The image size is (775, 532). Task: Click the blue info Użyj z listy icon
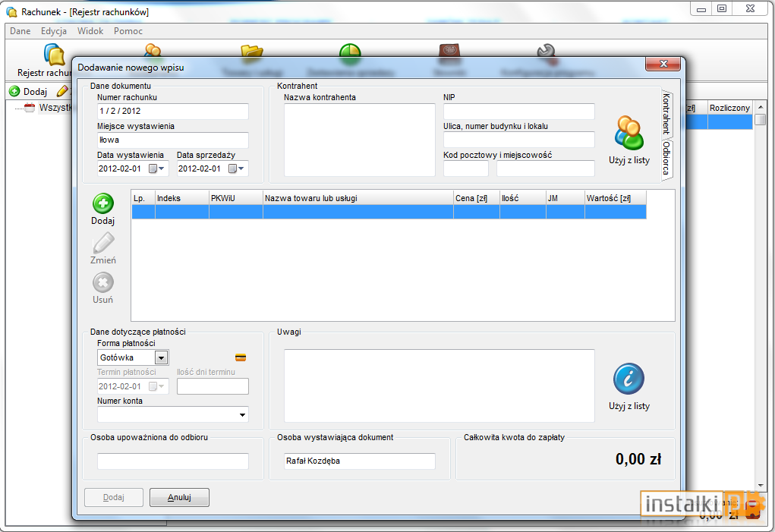tap(629, 379)
